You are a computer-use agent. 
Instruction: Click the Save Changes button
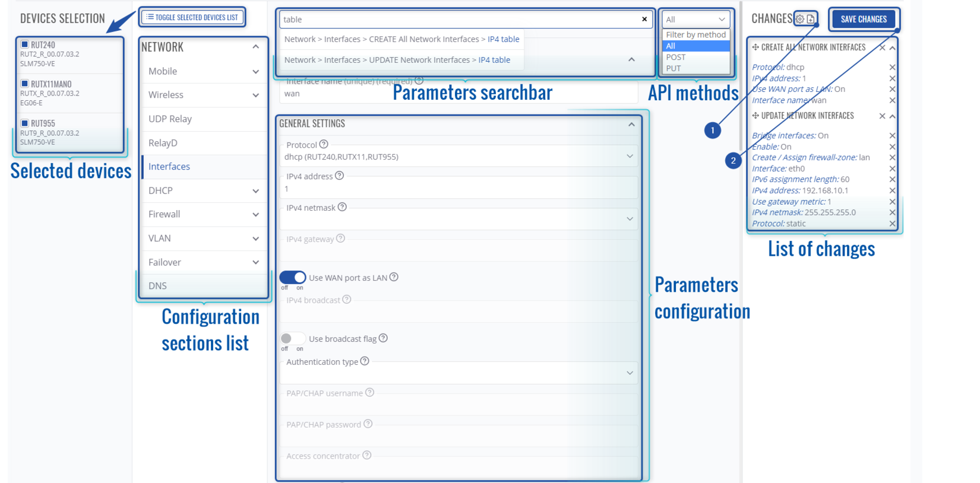pyautogui.click(x=864, y=19)
